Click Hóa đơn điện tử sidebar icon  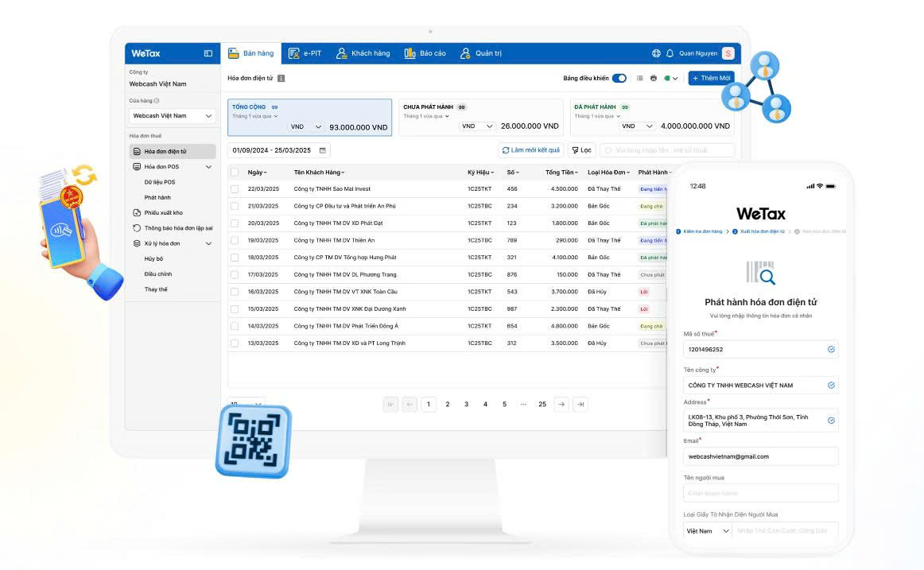point(137,152)
